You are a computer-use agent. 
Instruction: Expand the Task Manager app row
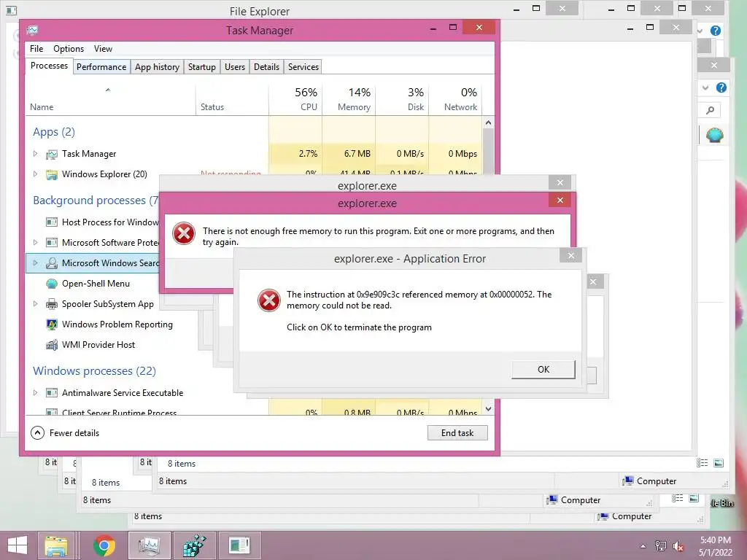pyautogui.click(x=35, y=153)
